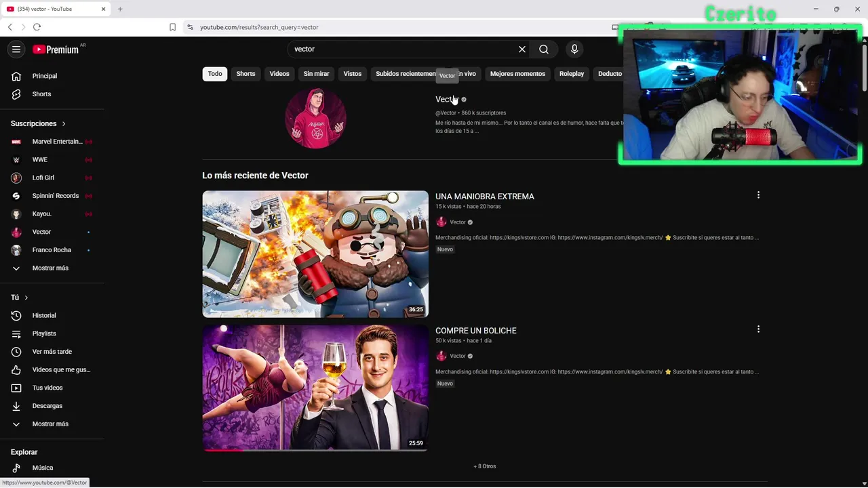Click the magnifier search button

(x=544, y=49)
